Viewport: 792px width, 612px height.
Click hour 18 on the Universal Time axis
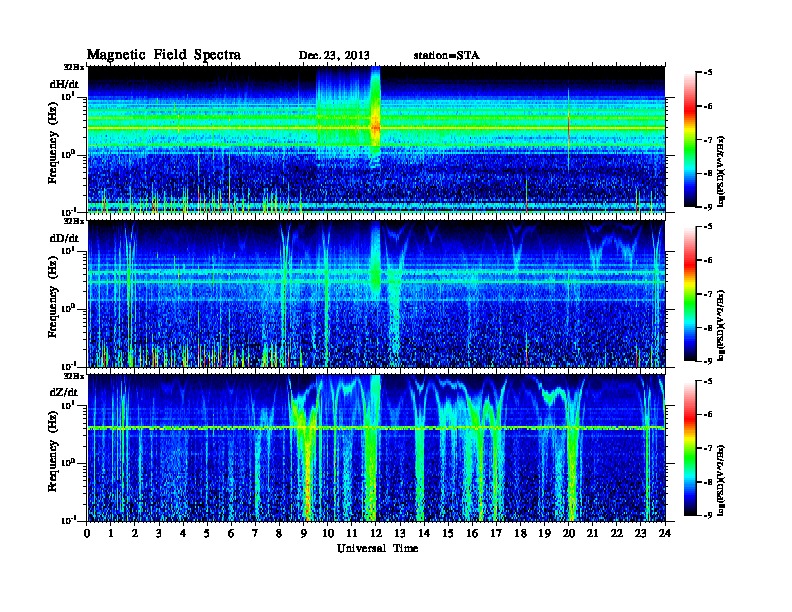pyautogui.click(x=521, y=533)
